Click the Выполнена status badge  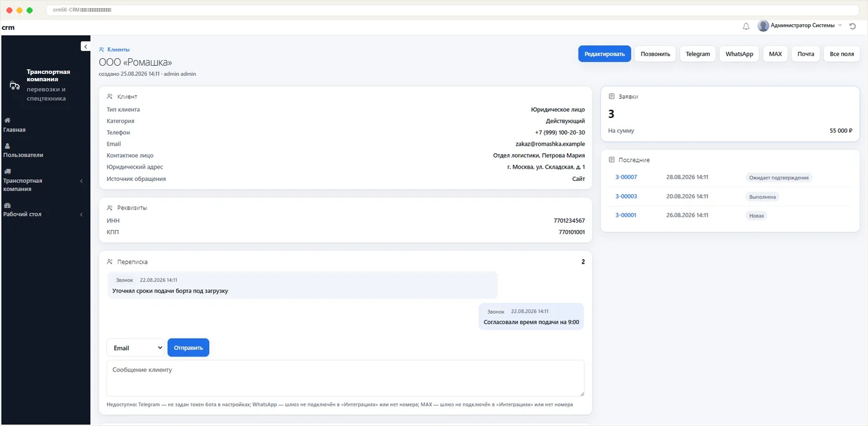coord(762,197)
